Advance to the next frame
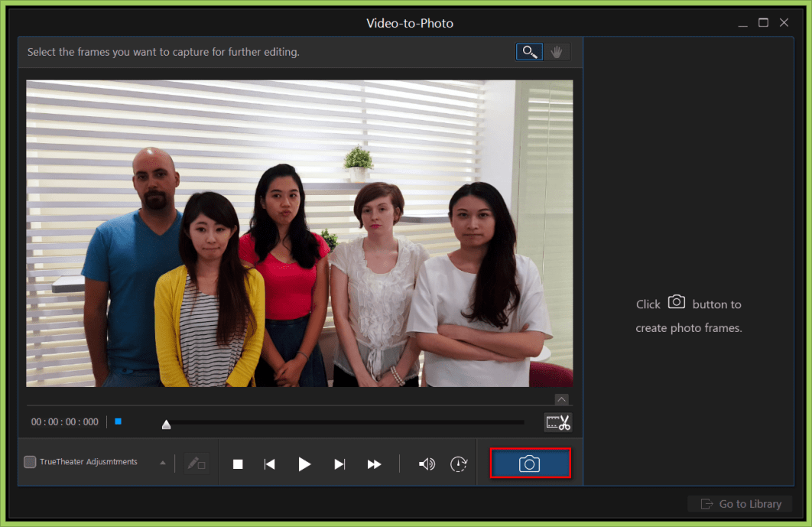Image resolution: width=812 pixels, height=527 pixels. pyautogui.click(x=339, y=464)
